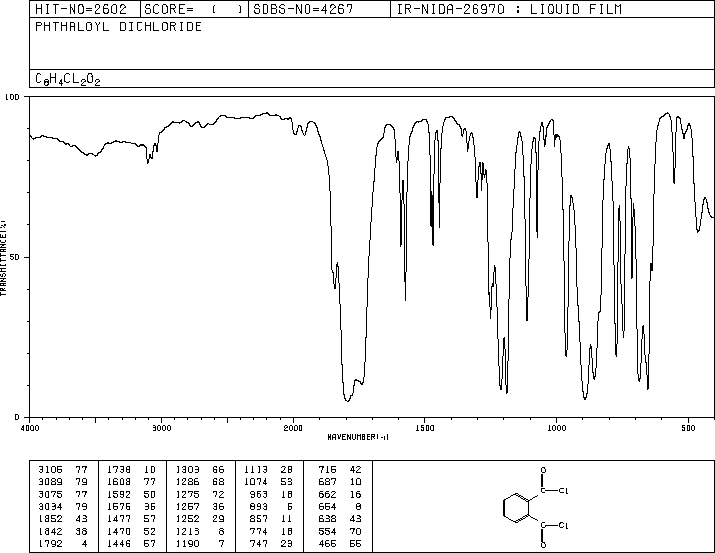Select the 554 peak table entry
The width and height of the screenshot is (715, 553).
point(340,531)
